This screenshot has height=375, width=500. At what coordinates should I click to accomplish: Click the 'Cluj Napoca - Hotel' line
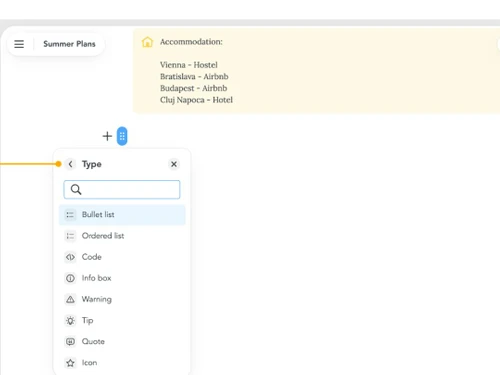(x=196, y=100)
